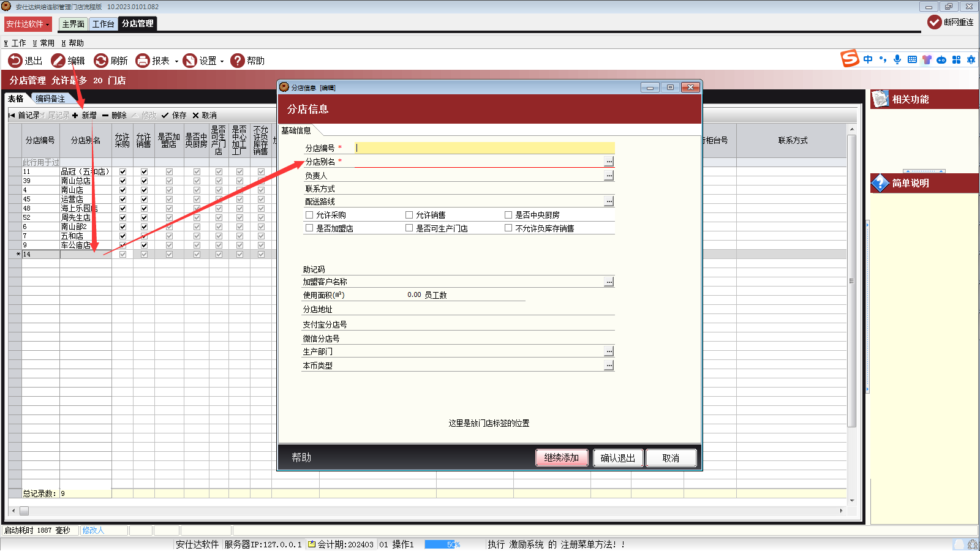Toggle 允许销售 checkbox in the 运营店 row
Screen dimensions: 980x551
click(x=144, y=199)
